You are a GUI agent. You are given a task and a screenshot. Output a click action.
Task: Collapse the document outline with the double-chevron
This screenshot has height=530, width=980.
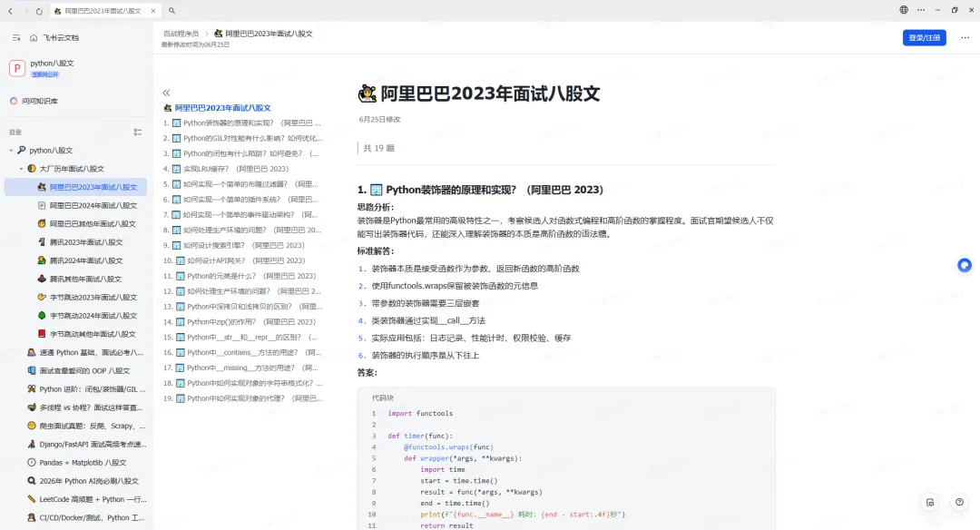click(x=166, y=93)
